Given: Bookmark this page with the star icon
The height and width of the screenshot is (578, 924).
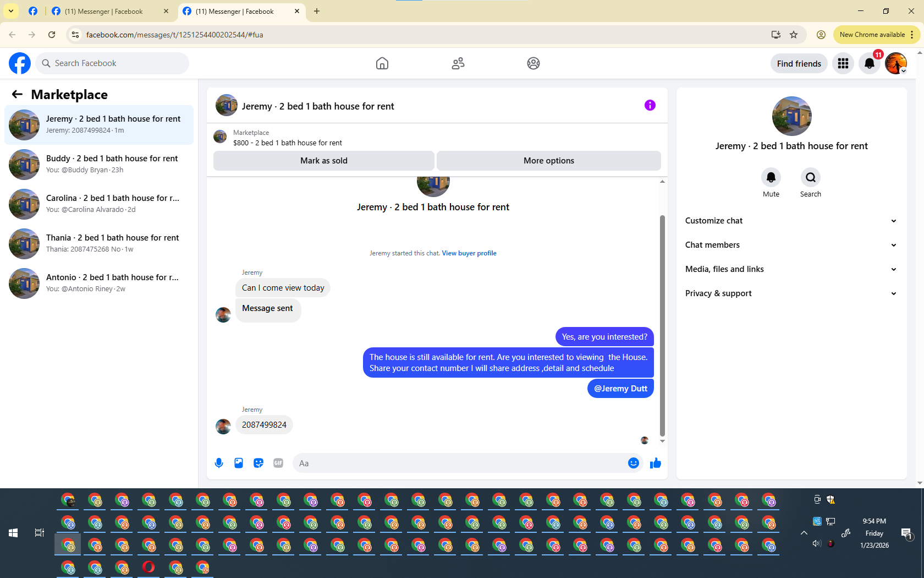Looking at the screenshot, I should [x=794, y=35].
